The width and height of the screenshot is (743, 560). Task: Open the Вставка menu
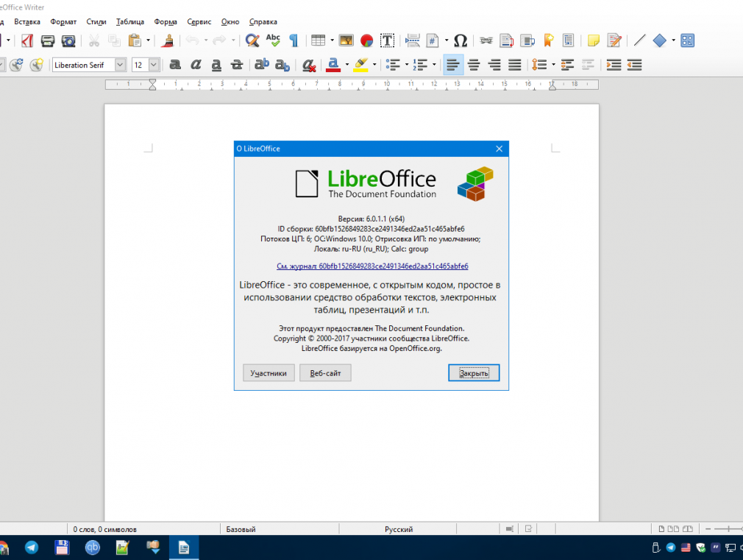tap(27, 22)
